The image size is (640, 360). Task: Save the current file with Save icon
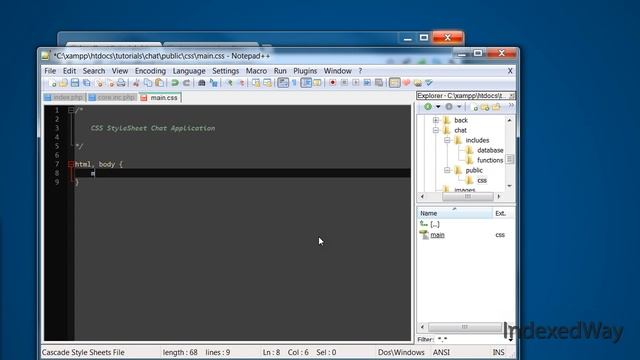point(75,83)
